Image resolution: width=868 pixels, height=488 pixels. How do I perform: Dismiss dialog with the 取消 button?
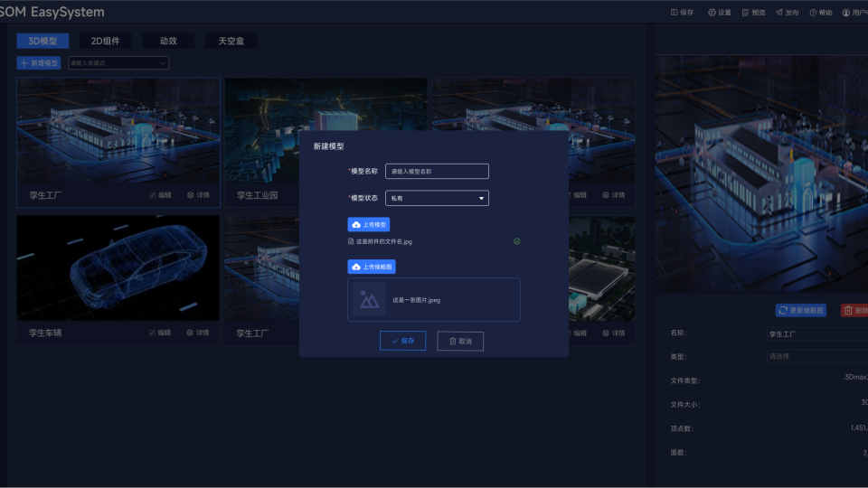460,341
